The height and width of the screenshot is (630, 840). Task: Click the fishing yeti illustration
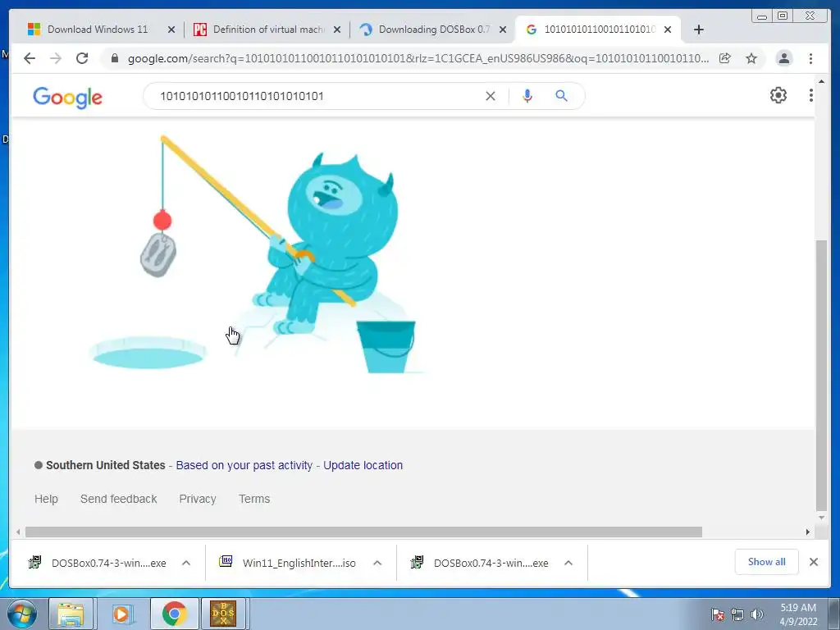(257, 254)
